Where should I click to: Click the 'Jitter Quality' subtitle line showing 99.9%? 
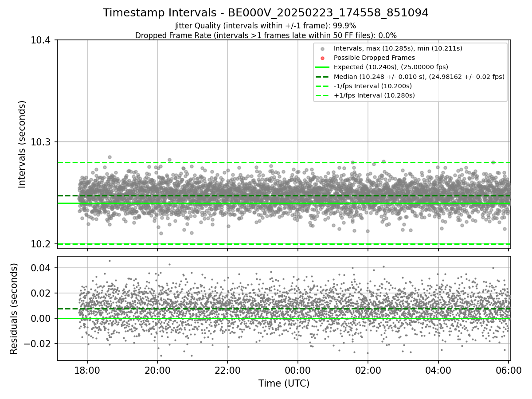pyautogui.click(x=266, y=26)
